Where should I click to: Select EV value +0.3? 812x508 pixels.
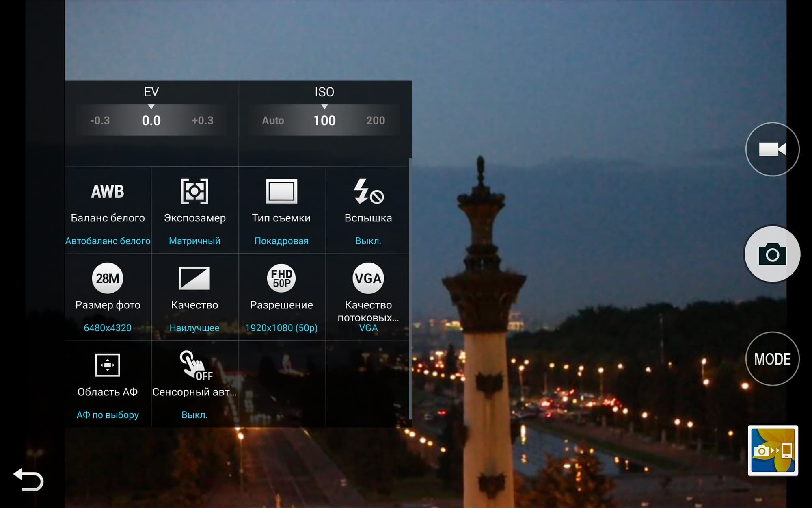203,120
